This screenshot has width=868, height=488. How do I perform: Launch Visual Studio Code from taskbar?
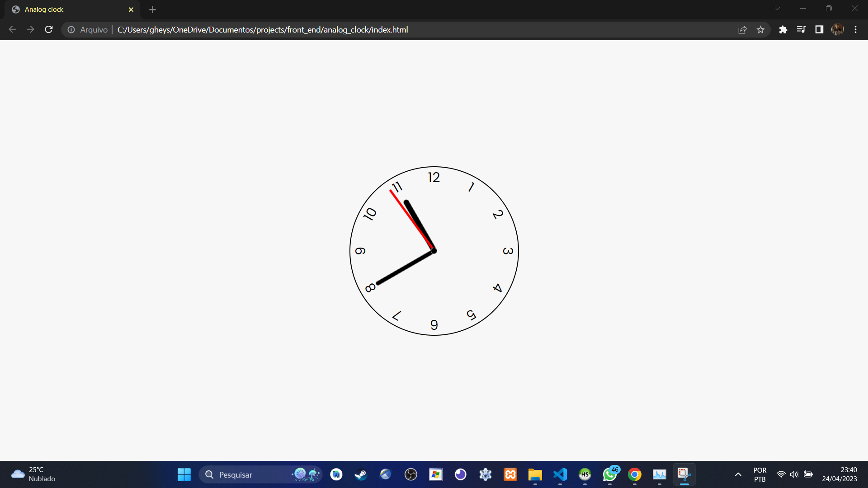[x=560, y=474]
